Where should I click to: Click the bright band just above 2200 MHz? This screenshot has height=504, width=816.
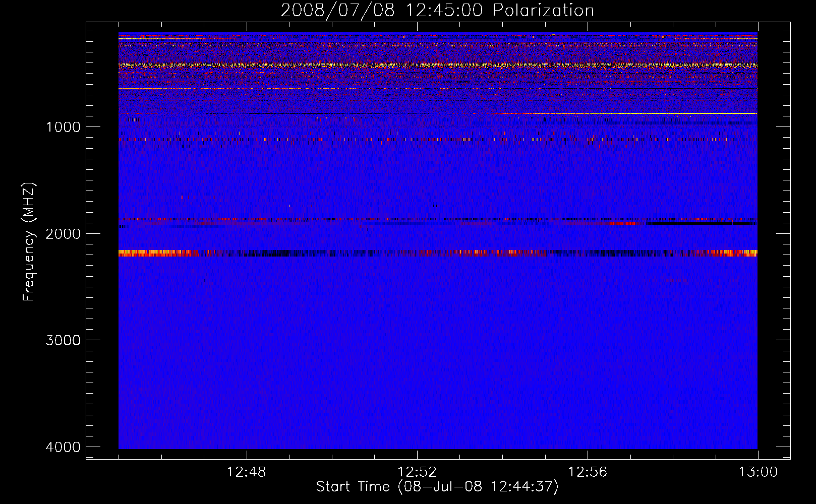pos(438,253)
